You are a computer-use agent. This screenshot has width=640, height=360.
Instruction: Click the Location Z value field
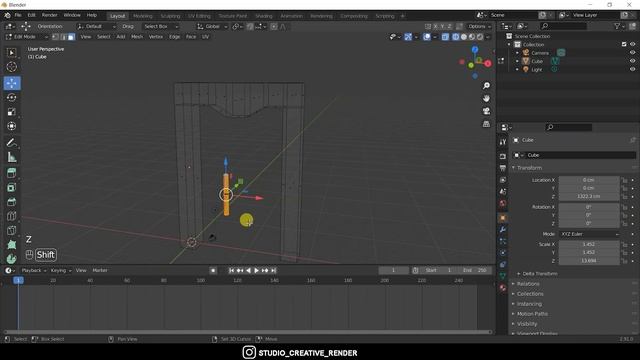589,196
